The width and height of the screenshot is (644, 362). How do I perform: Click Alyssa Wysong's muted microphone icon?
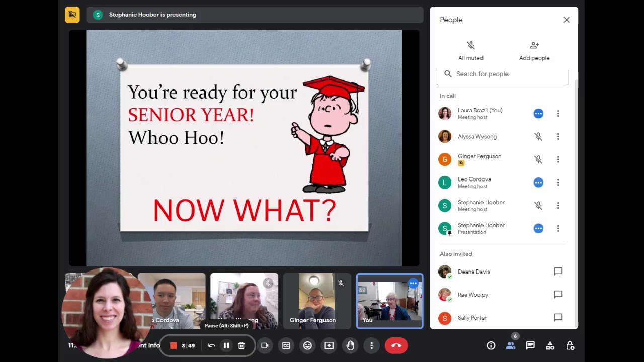[538, 137]
